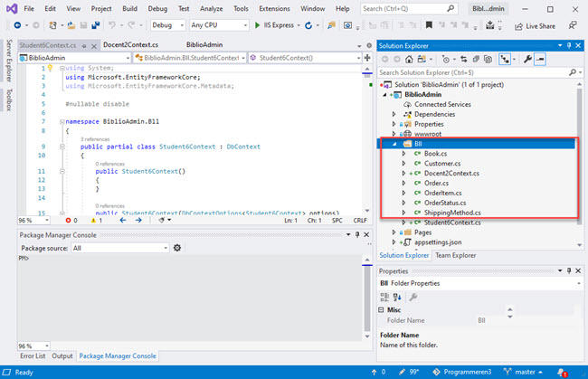This screenshot has height=379, width=588.
Task: Expand the Dependencies node
Action: (394, 114)
